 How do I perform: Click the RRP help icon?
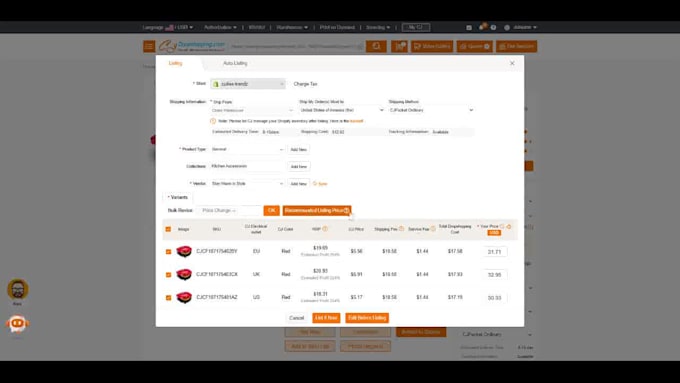(x=325, y=229)
